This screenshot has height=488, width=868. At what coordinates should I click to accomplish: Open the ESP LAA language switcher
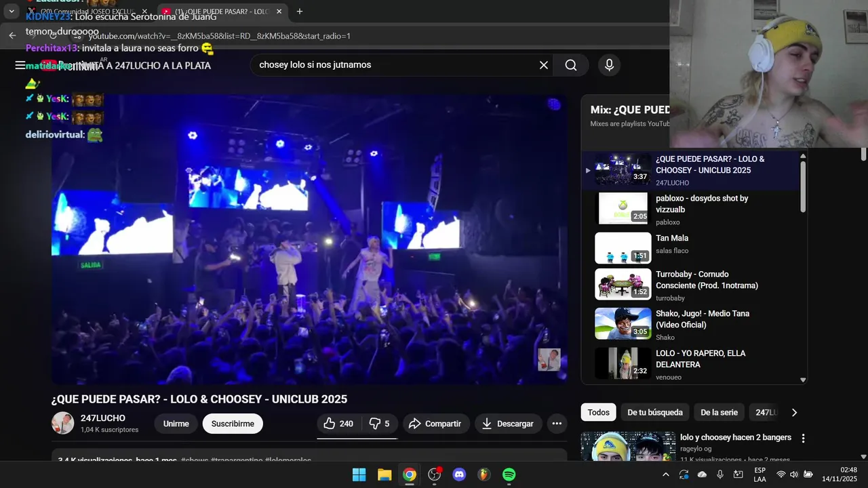point(760,474)
